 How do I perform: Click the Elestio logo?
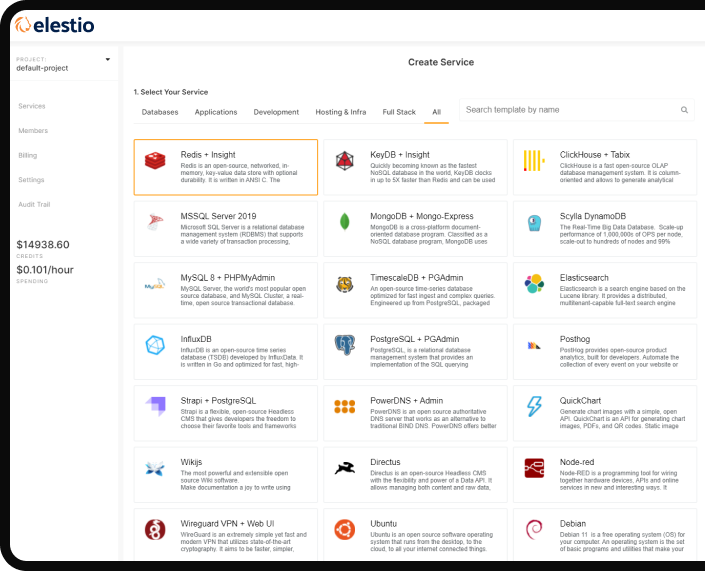[57, 24]
